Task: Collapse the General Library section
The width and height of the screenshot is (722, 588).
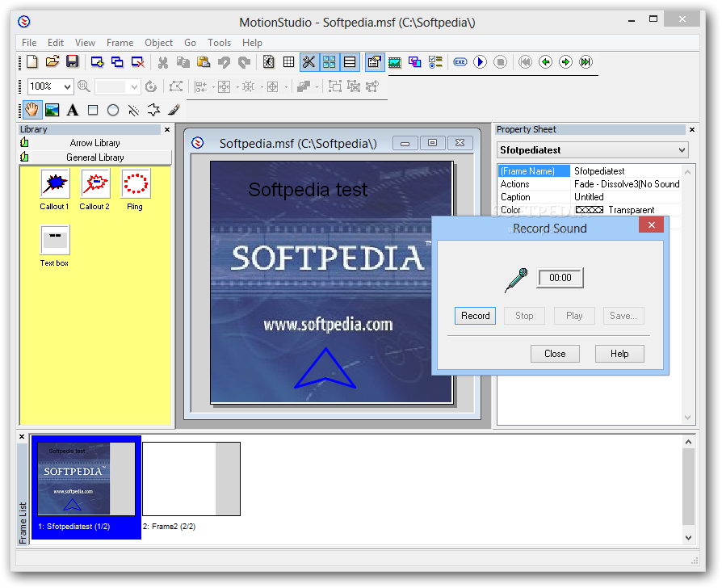Action: click(95, 157)
